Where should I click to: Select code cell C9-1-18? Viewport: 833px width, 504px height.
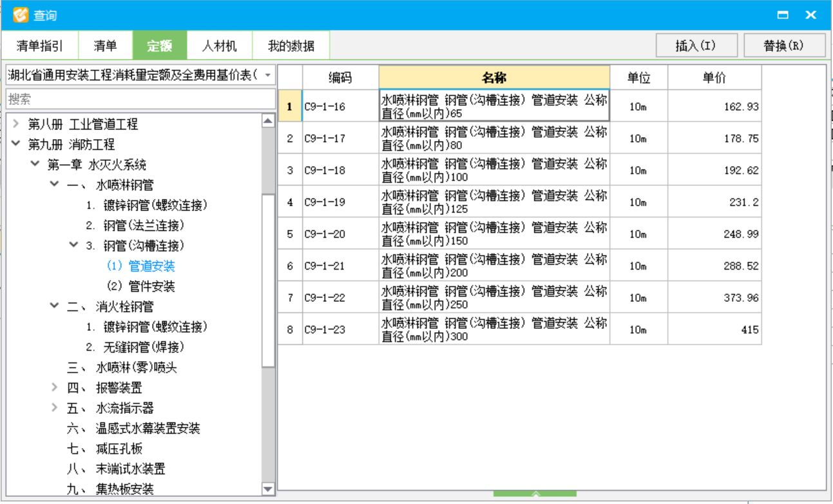pos(341,170)
